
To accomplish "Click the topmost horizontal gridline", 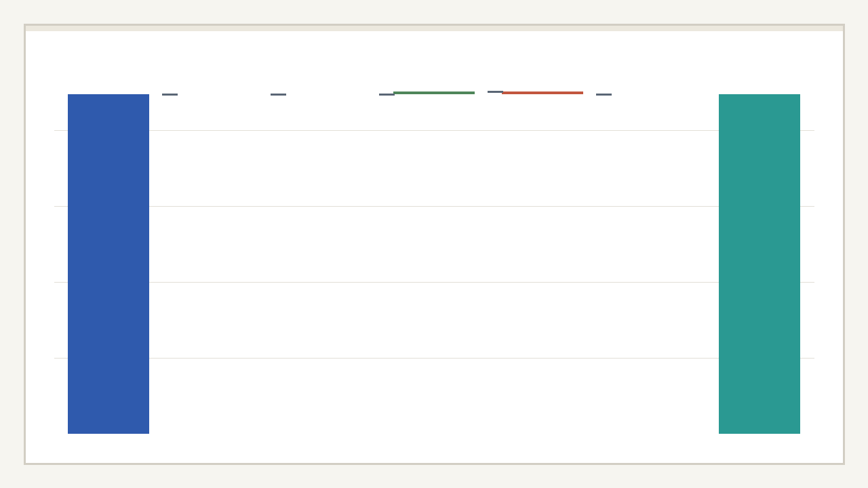I will pos(434,130).
